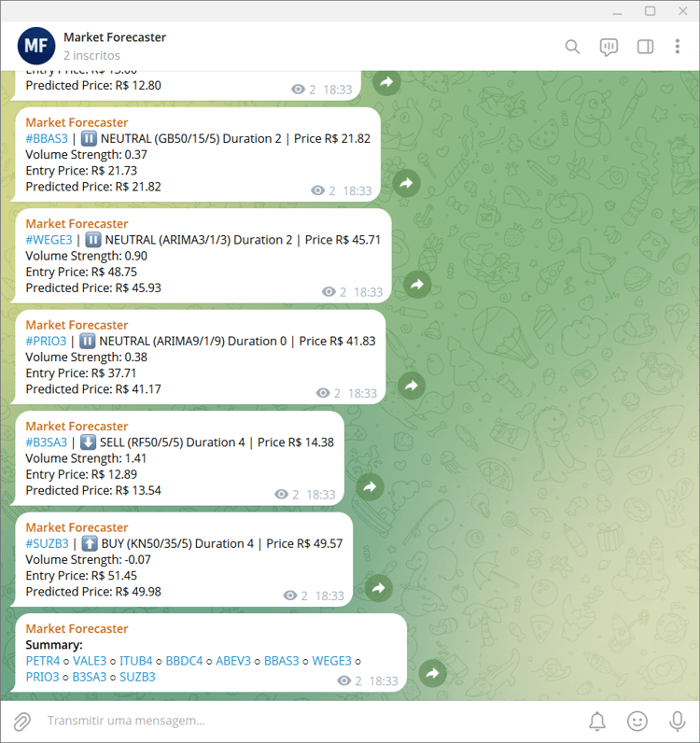Screen dimensions: 700x743
Task: Click the views eye icon on SUZB3 message
Action: pyautogui.click(x=290, y=596)
